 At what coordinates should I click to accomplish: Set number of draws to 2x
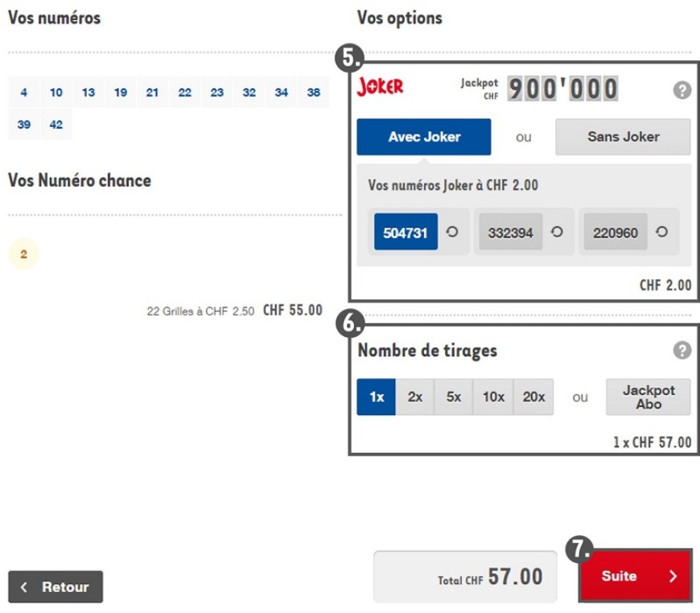click(415, 397)
